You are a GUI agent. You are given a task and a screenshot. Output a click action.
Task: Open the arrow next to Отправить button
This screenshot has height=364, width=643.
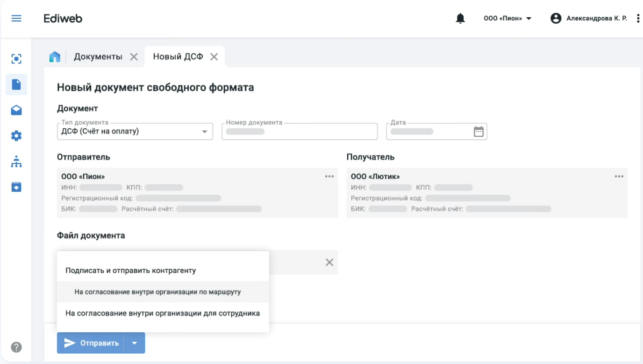click(x=135, y=343)
